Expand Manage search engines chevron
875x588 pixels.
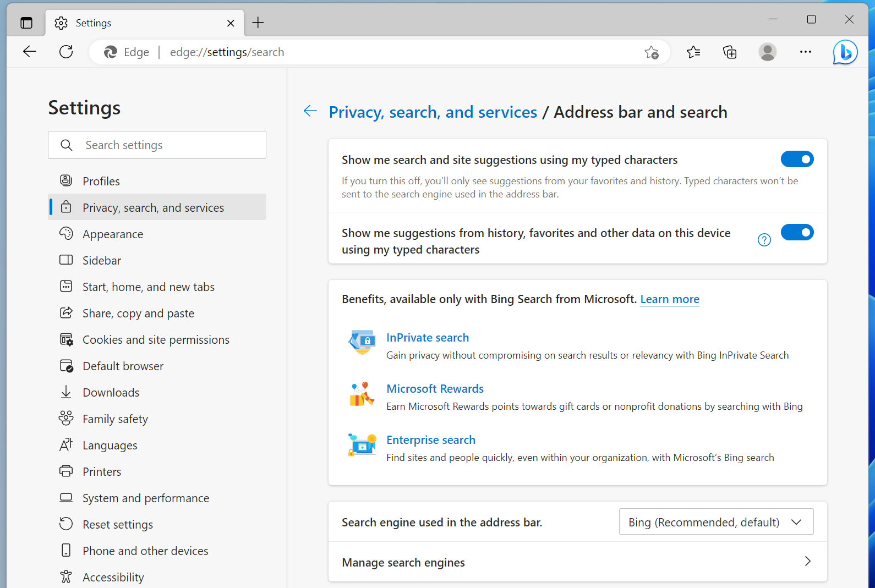tap(808, 561)
